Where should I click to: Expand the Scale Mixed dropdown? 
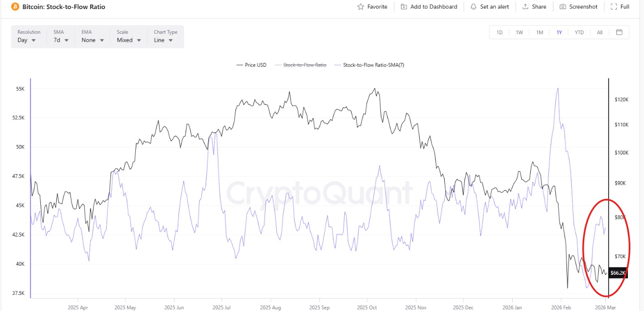[x=128, y=40]
